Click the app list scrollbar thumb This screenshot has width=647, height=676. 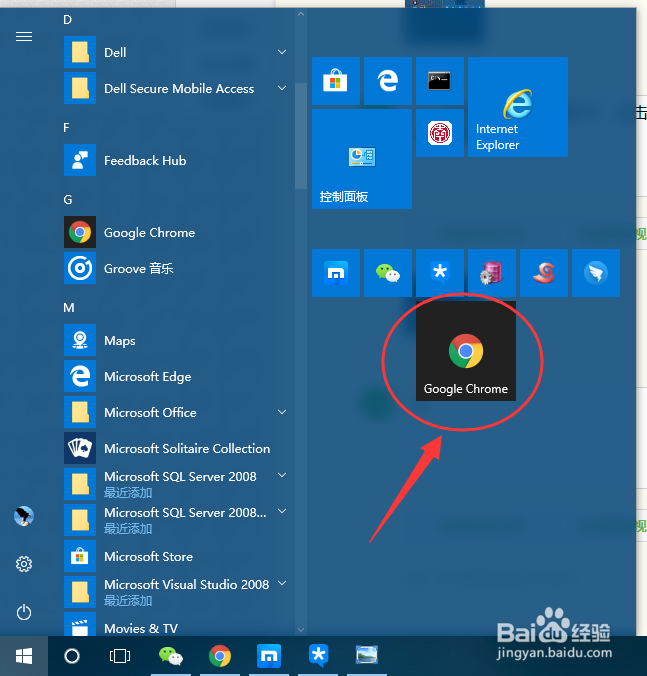pyautogui.click(x=301, y=136)
